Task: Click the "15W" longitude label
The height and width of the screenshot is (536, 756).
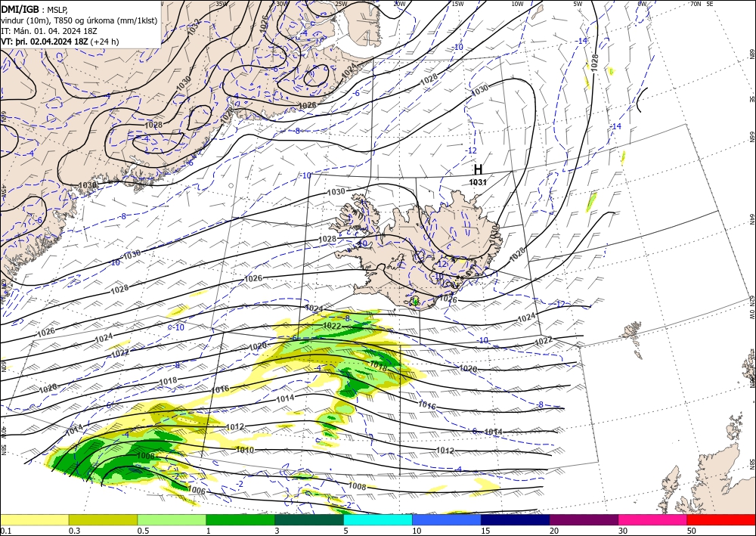Action: coord(457,4)
